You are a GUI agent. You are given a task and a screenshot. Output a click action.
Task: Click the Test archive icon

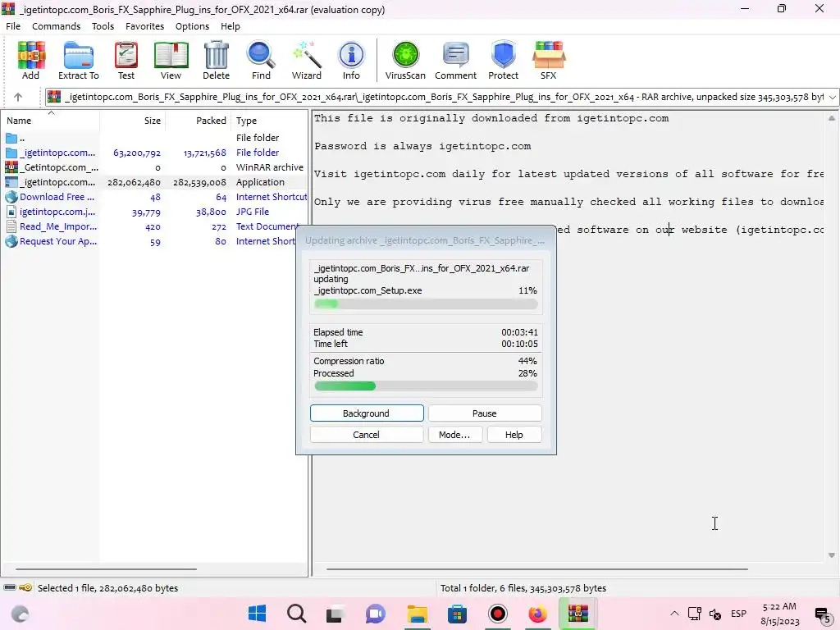coord(126,61)
